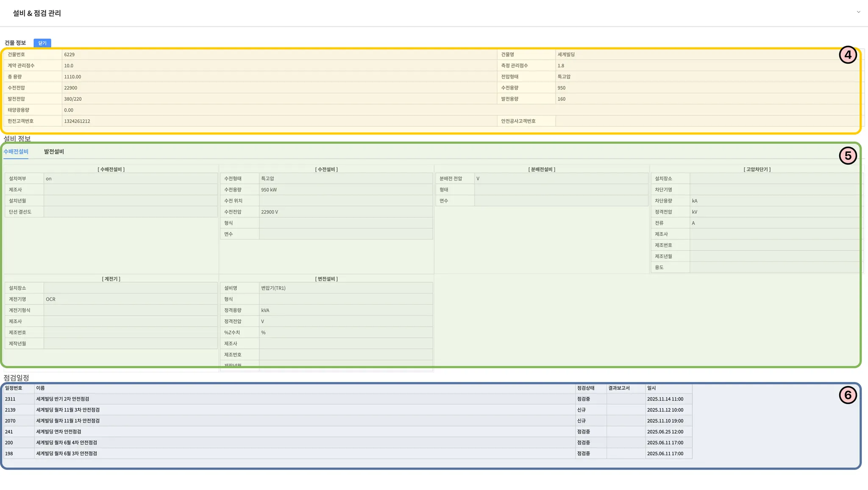The width and height of the screenshot is (868, 490).
Task: Click the 수배전설비 제조사 empty field
Action: coord(131,190)
